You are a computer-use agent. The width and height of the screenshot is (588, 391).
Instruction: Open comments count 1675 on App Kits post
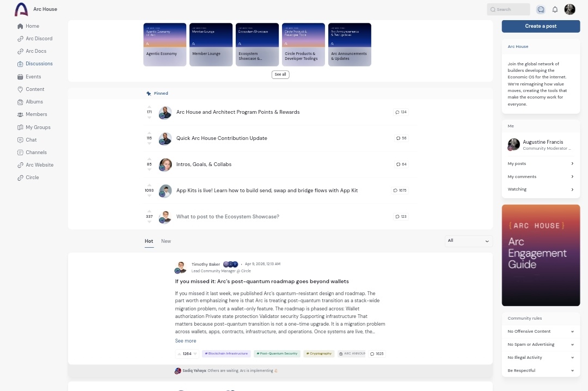[400, 190]
